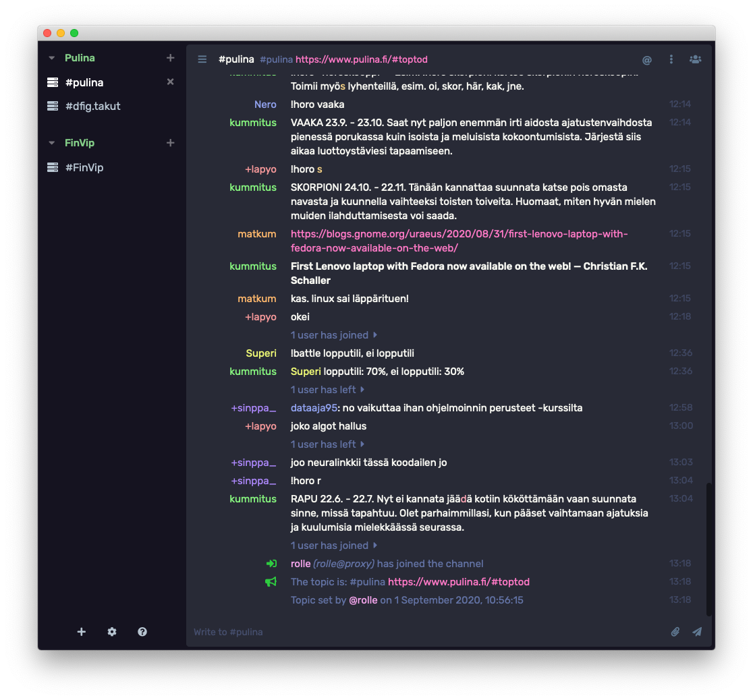Send the message
The height and width of the screenshot is (700, 753).
(x=697, y=631)
